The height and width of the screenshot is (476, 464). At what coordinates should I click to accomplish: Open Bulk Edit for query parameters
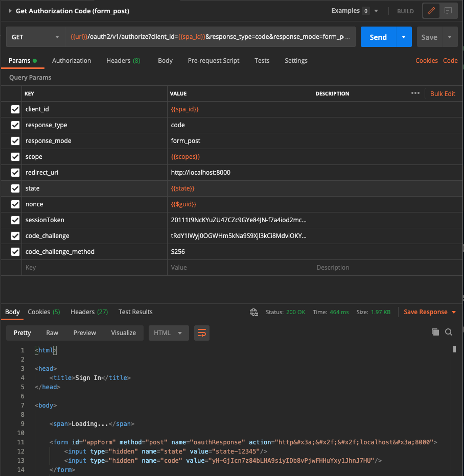pyautogui.click(x=443, y=93)
